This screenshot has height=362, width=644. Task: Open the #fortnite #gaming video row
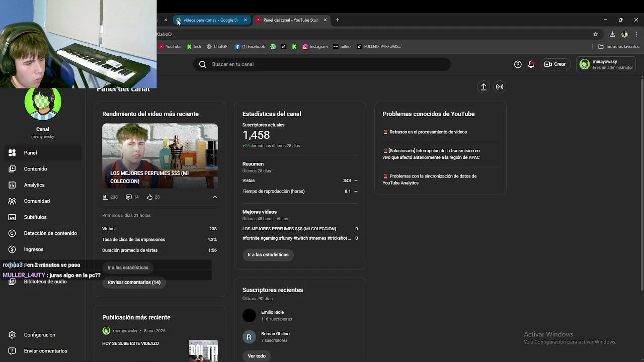click(300, 238)
